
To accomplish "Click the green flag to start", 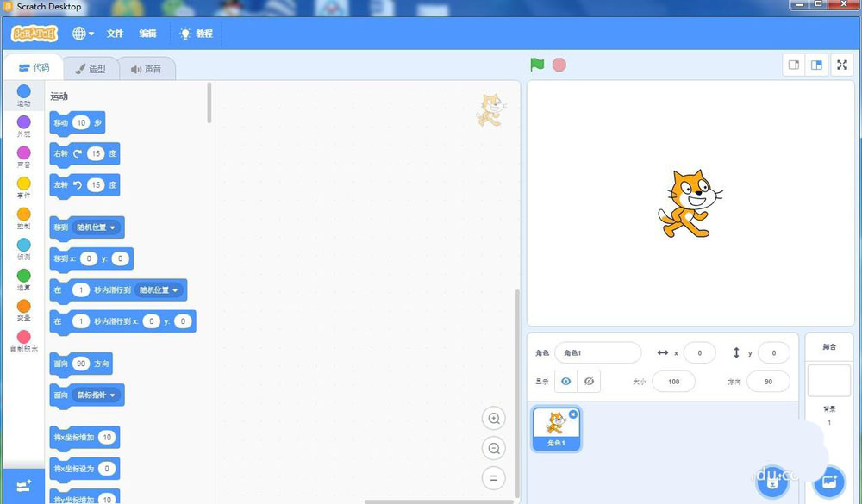I will coord(537,64).
